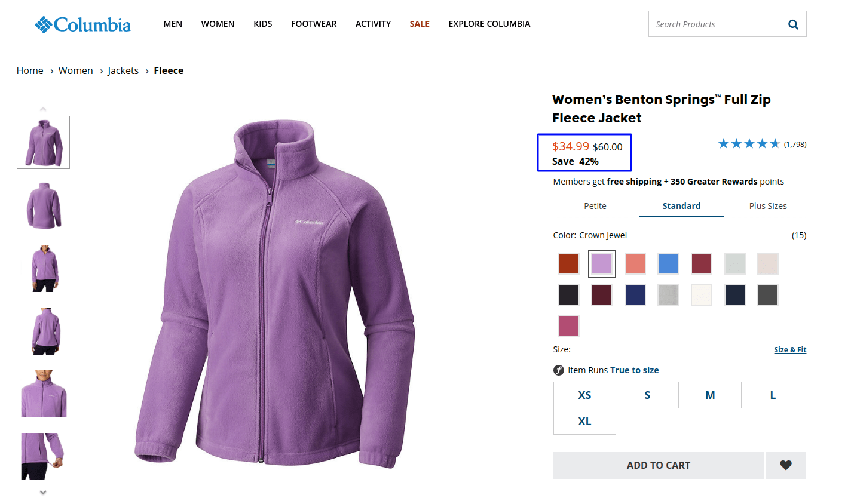Click the fifth rating star
The width and height of the screenshot is (851, 504).
click(775, 143)
